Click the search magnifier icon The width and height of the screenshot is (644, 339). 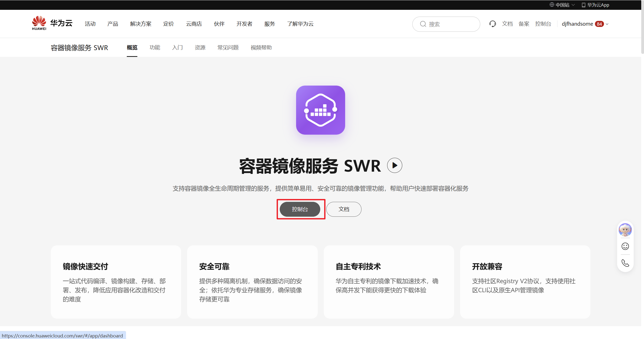pyautogui.click(x=423, y=24)
